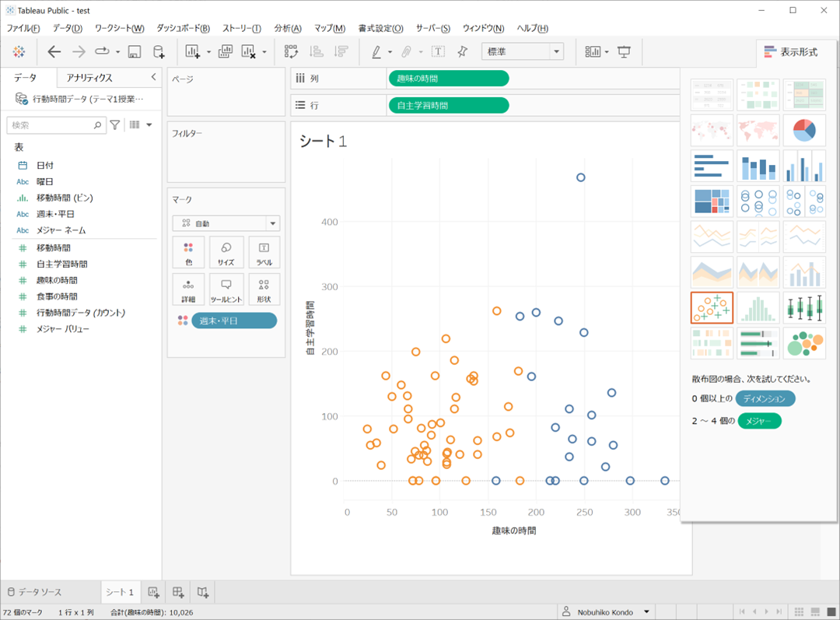Open the Fit dropdown showing 標準
The height and width of the screenshot is (620, 840).
click(x=523, y=51)
